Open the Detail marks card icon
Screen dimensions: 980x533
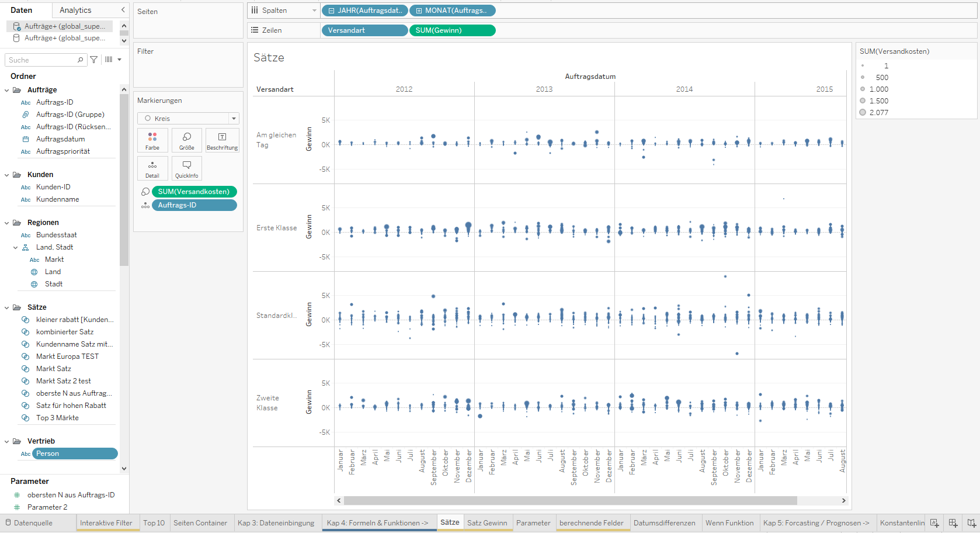tap(152, 168)
